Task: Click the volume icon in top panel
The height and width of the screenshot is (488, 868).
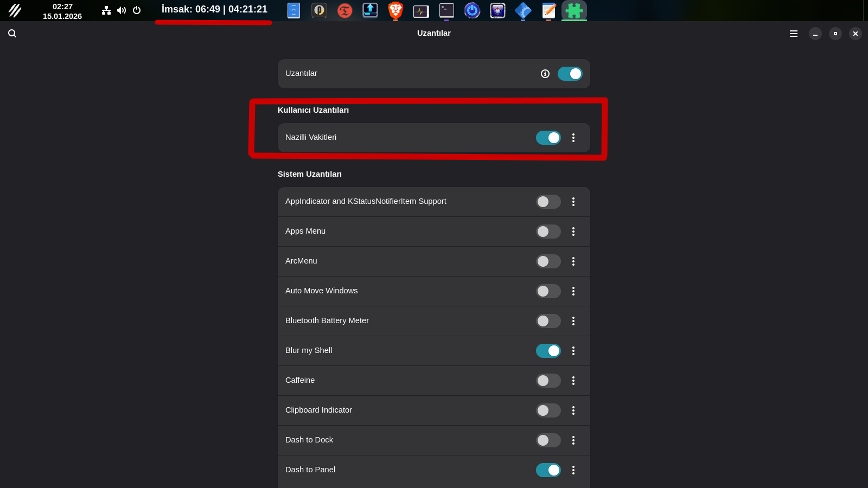Action: pyautogui.click(x=122, y=10)
